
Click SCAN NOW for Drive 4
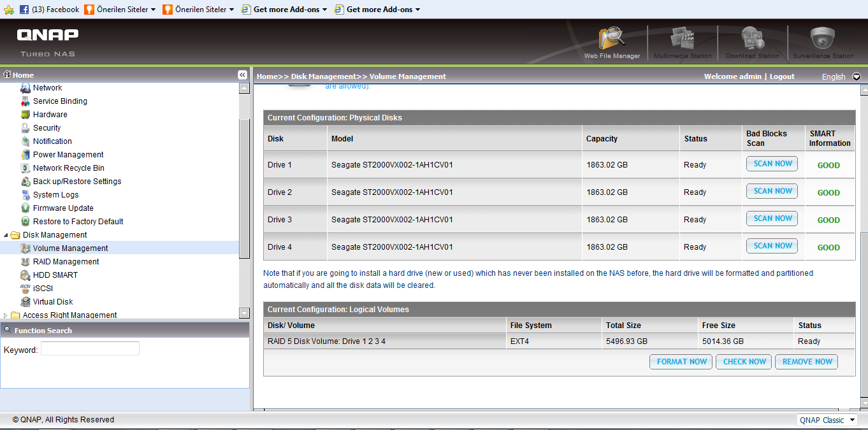pyautogui.click(x=772, y=246)
